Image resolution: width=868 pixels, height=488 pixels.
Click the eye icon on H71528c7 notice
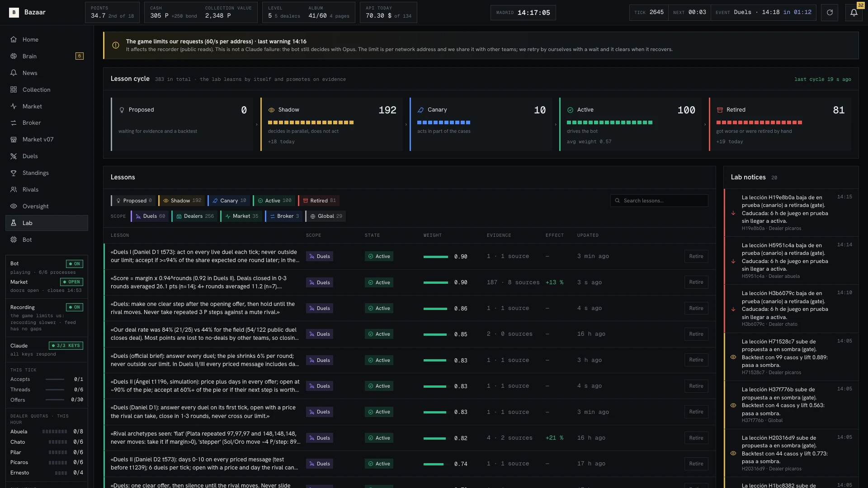click(x=733, y=357)
